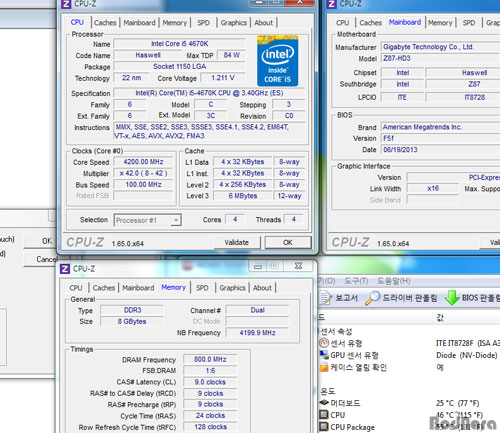Click the 보고서 report toolbar icon

pyautogui.click(x=325, y=298)
